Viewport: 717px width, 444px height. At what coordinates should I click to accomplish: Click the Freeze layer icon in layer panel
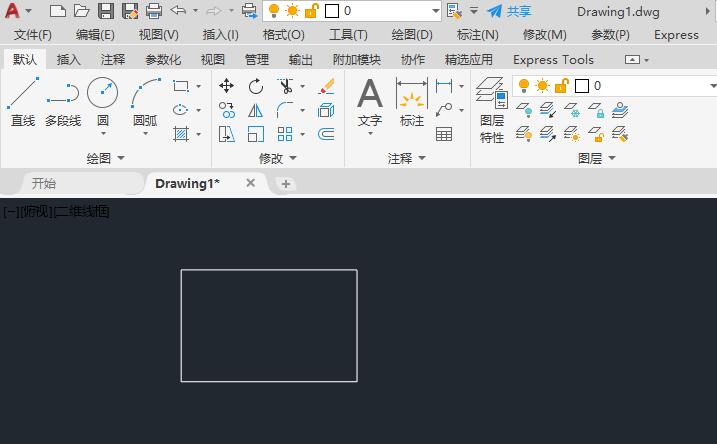tap(572, 110)
